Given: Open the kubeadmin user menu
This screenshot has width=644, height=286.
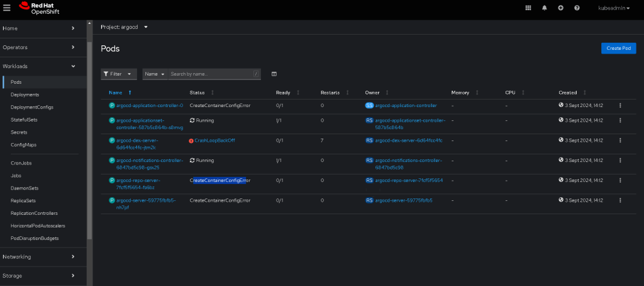Looking at the screenshot, I should pos(614,8).
